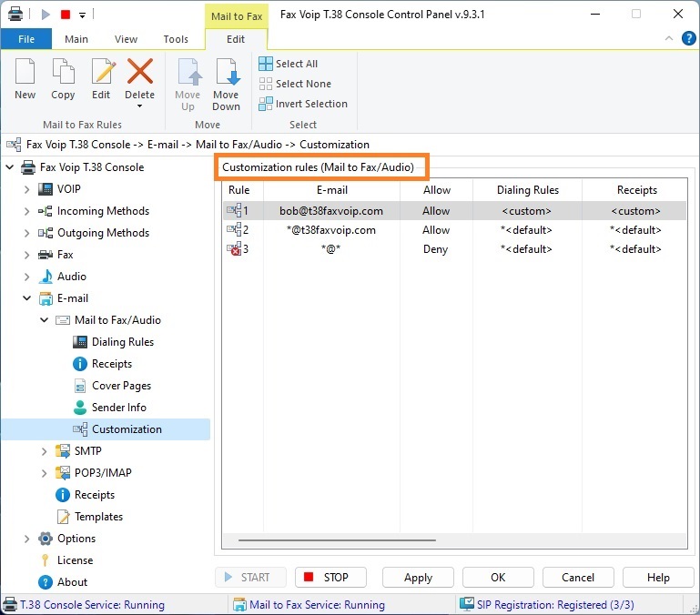
Task: Click the Copy rule icon
Action: point(63,71)
